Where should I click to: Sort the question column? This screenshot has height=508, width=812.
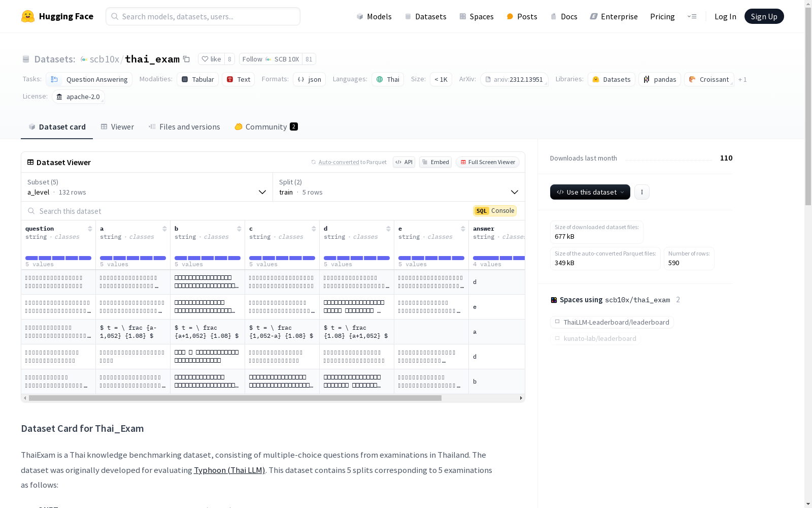90,229
